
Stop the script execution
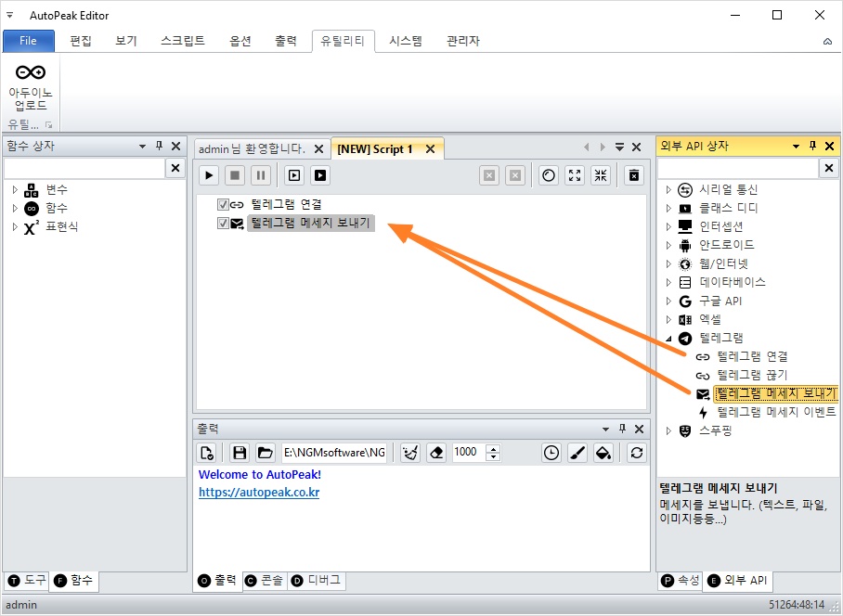tap(235, 175)
